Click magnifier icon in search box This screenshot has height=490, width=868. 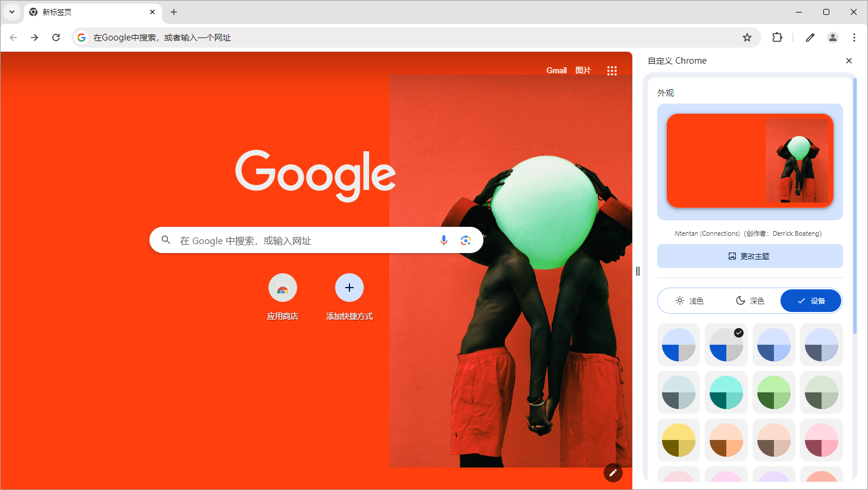pos(166,240)
